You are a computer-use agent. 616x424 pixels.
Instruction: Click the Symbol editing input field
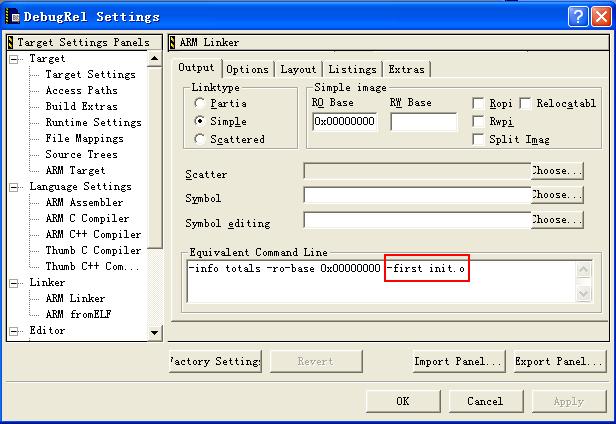coord(417,220)
